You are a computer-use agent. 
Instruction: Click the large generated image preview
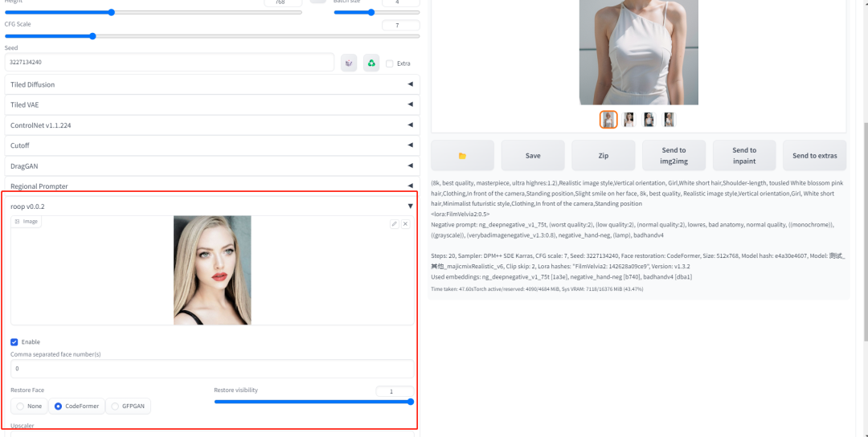coord(639,52)
